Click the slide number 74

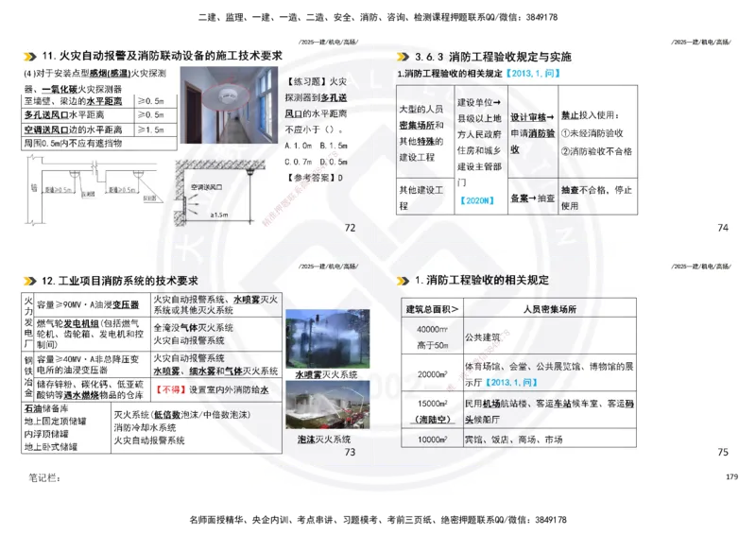(x=723, y=228)
